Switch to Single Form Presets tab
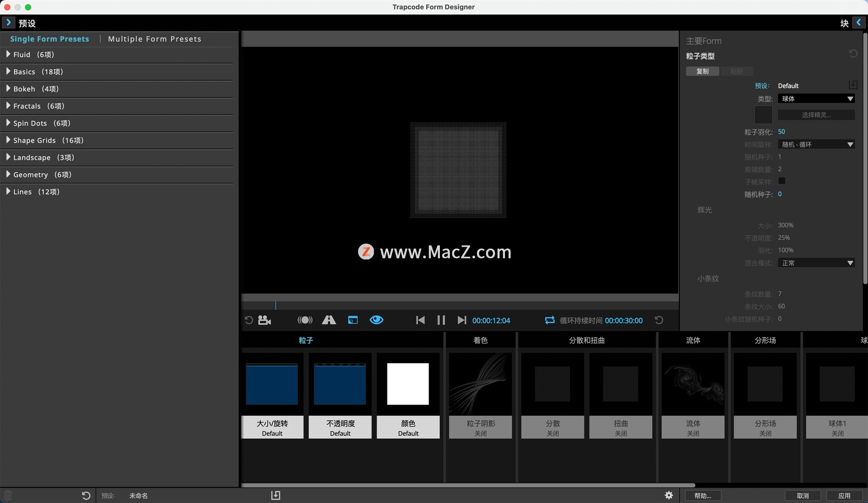 [50, 39]
